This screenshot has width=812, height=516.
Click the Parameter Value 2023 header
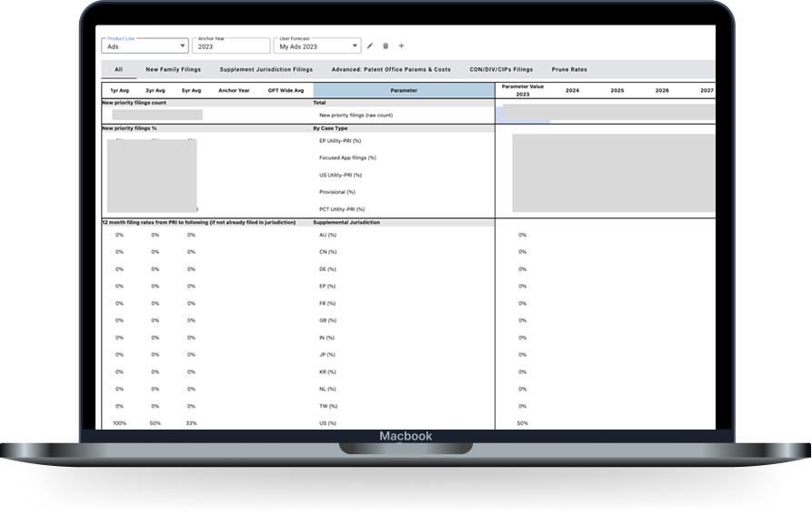[x=523, y=90]
